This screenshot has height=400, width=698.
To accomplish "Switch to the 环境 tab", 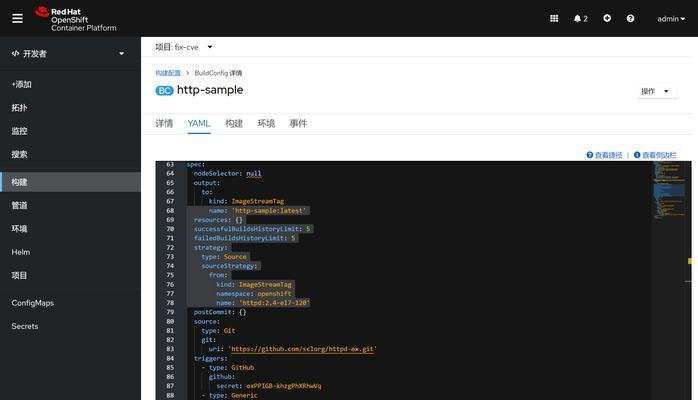I will coord(266,123).
